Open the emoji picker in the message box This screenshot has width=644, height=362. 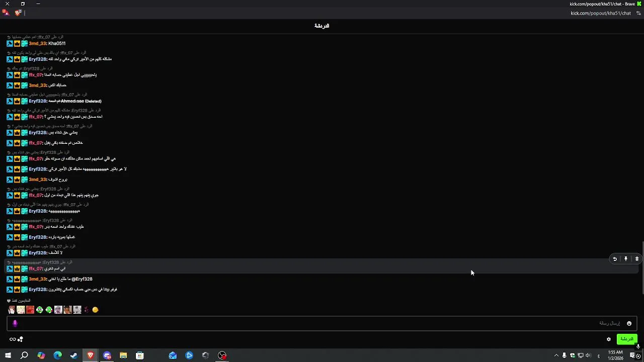pos(629,323)
